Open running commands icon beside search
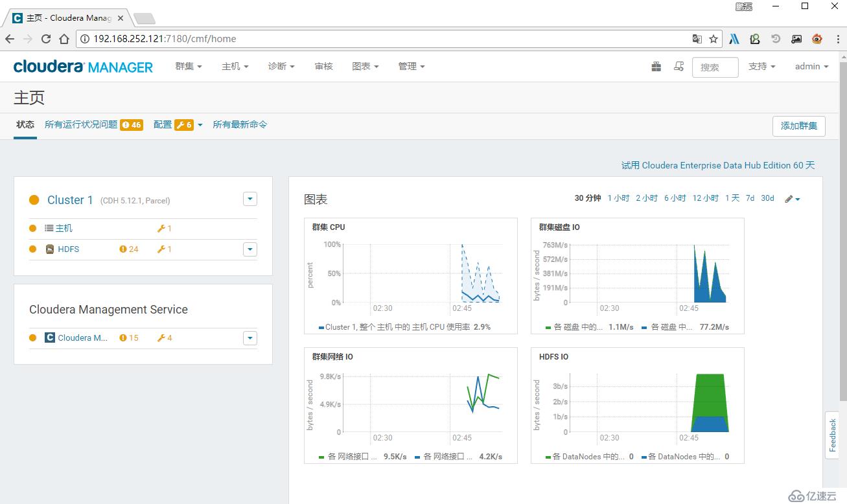This screenshot has height=504, width=847. [x=679, y=66]
